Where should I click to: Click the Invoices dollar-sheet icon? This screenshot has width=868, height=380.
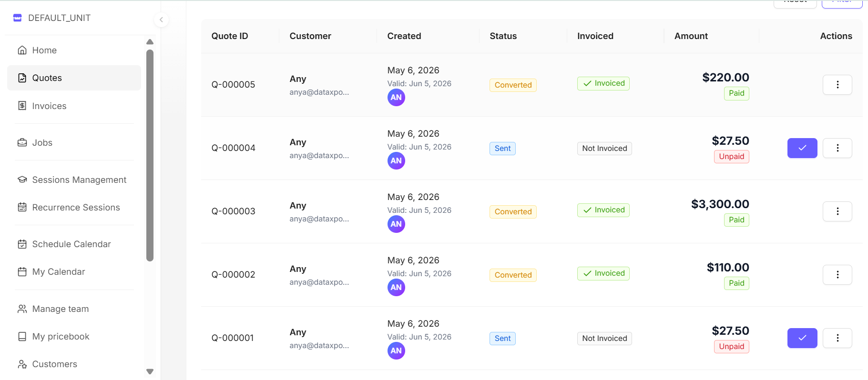pos(22,106)
